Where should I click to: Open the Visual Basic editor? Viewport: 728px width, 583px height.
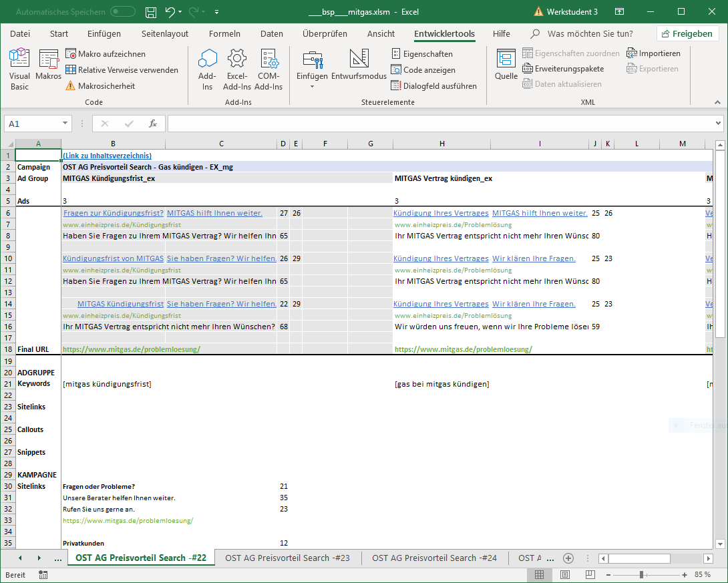point(19,69)
